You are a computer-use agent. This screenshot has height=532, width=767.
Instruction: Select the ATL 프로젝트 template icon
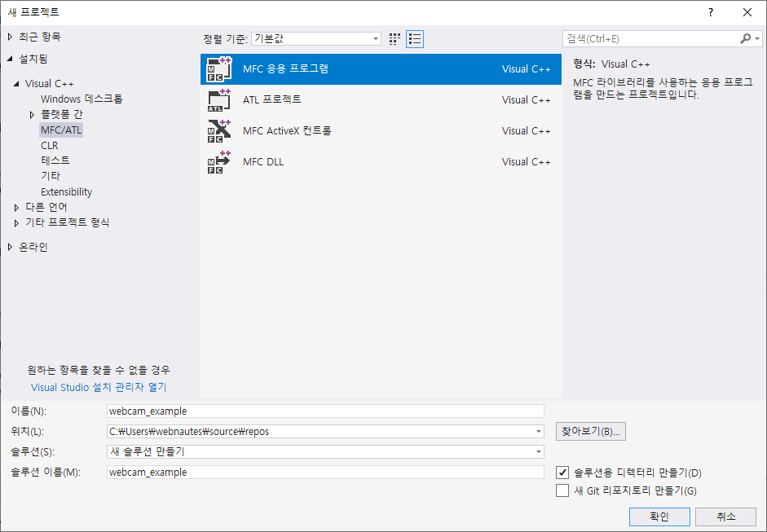pyautogui.click(x=218, y=100)
